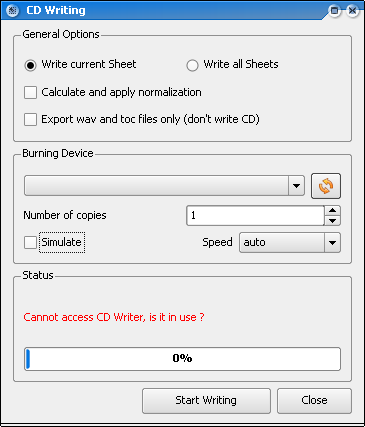Click the CD Writing title bar text
This screenshot has width=365, height=427.
click(56, 10)
